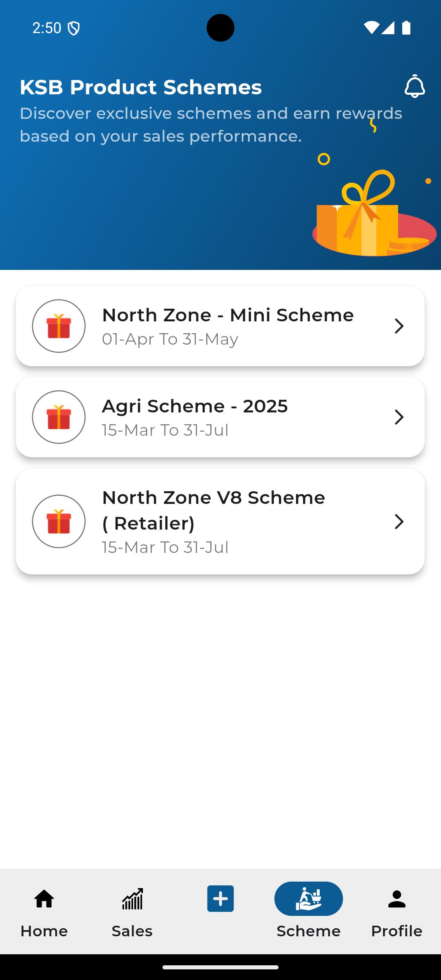Viewport: 441px width, 980px height.
Task: Open North Zone V8 Scheme (Retailer) title
Action: [214, 510]
